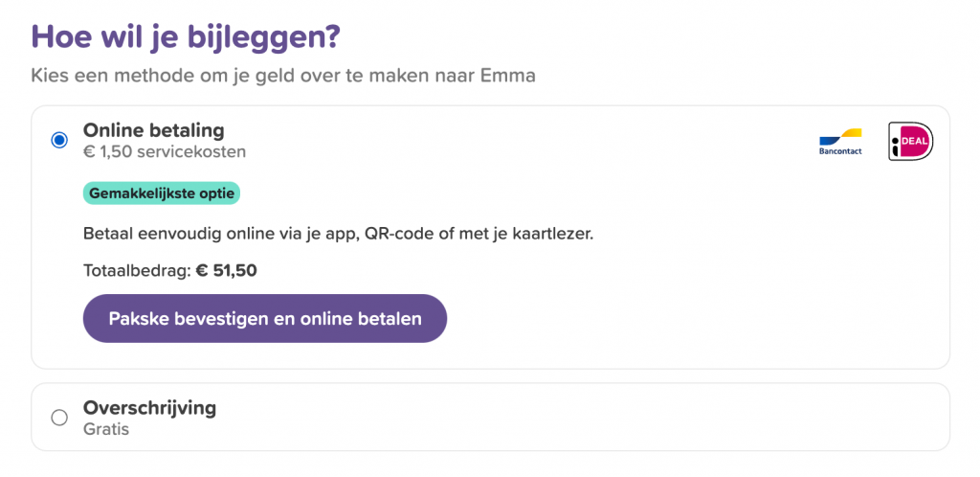Click the Overschrijving option title
The width and height of the screenshot is (980, 477).
[150, 408]
